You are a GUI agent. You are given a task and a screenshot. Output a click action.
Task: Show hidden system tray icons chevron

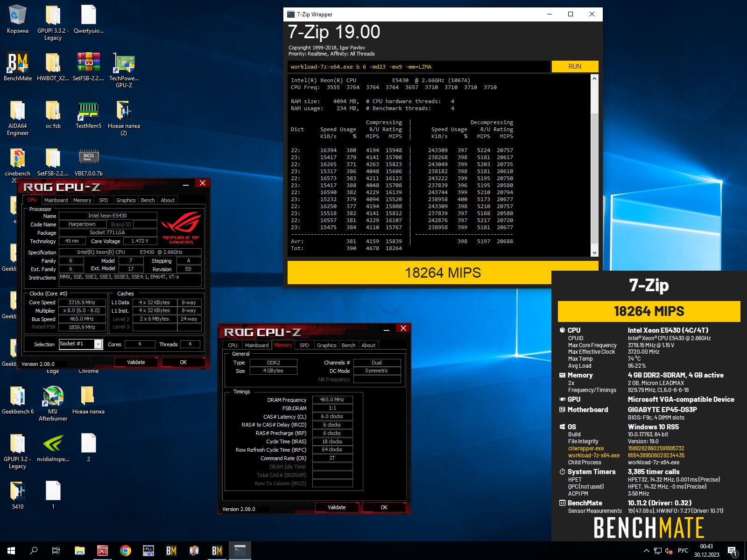click(647, 551)
